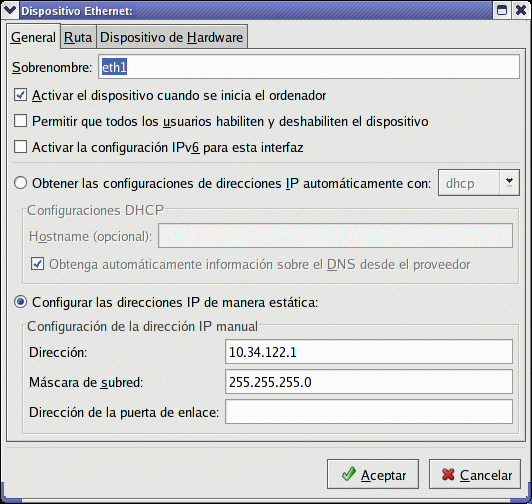
Task: Open the Dispositivo de Hardware tab
Action: click(172, 37)
